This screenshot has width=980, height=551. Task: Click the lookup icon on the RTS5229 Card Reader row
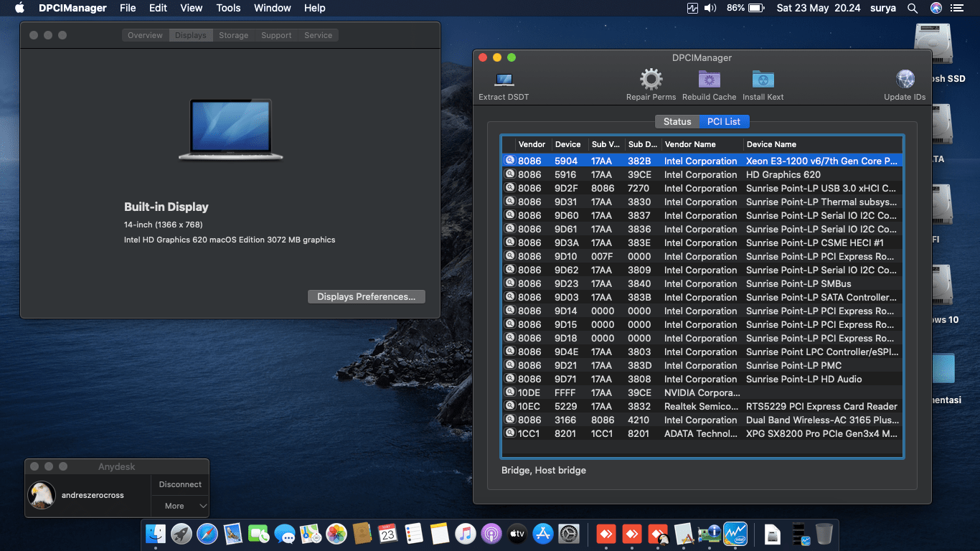[x=510, y=406]
